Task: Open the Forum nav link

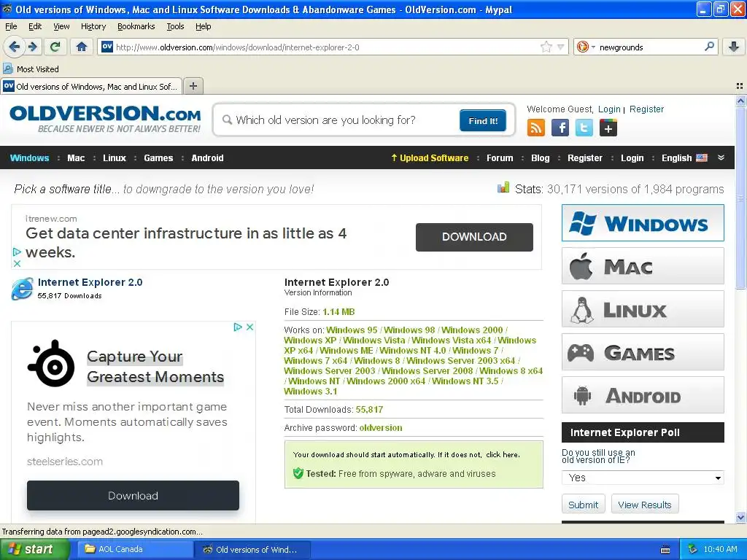Action: click(x=500, y=157)
